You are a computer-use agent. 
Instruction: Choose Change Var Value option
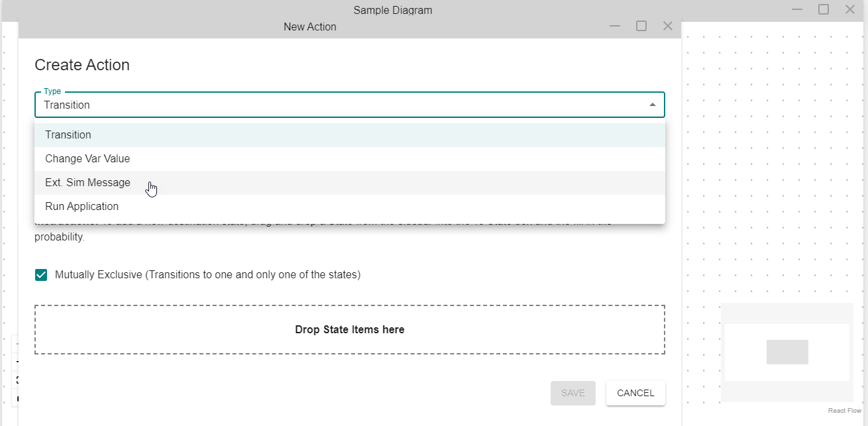pyautogui.click(x=349, y=159)
